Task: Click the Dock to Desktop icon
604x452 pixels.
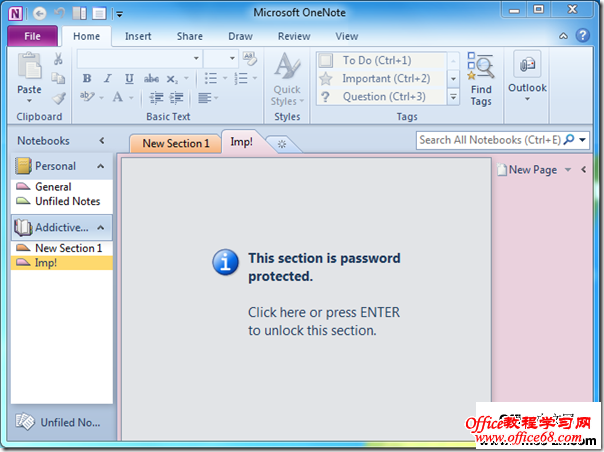Action: [x=80, y=14]
